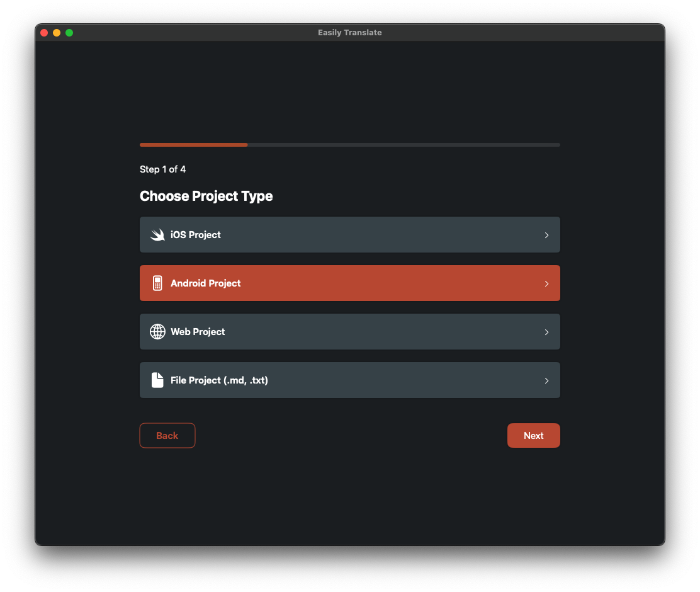The height and width of the screenshot is (592, 700).
Task: Click the globe icon for Web Project
Action: [157, 332]
